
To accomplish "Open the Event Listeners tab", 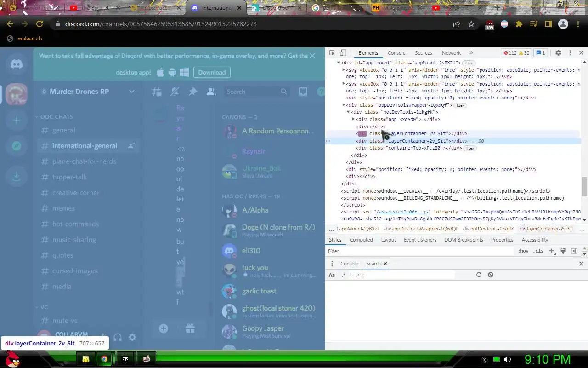I will (420, 240).
